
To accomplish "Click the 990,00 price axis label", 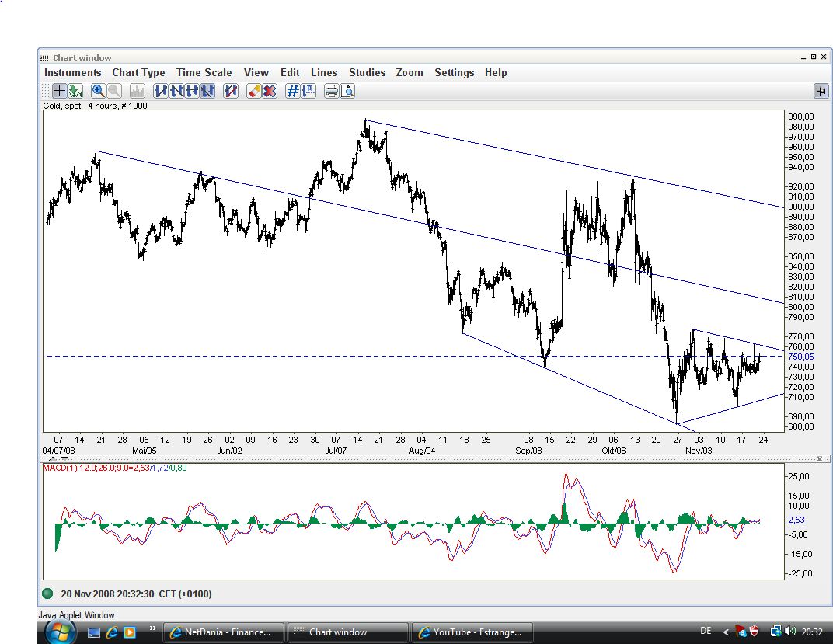I will 801,117.
